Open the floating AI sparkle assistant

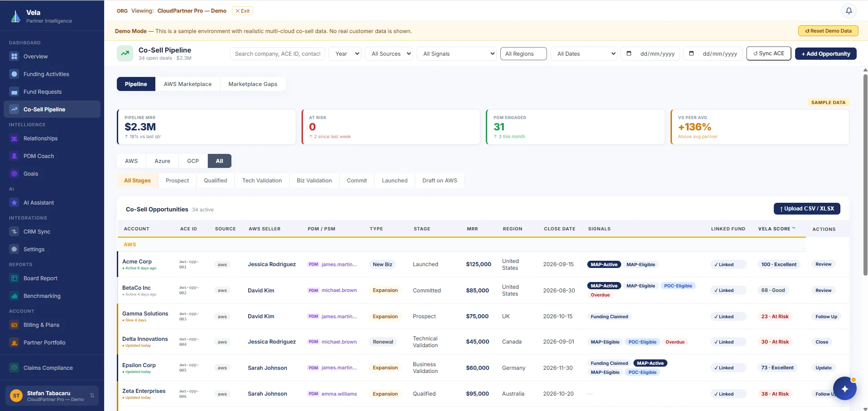click(844, 388)
